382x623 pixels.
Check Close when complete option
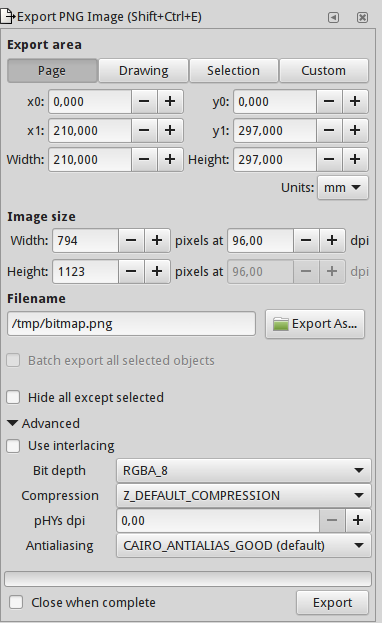pyautogui.click(x=16, y=602)
